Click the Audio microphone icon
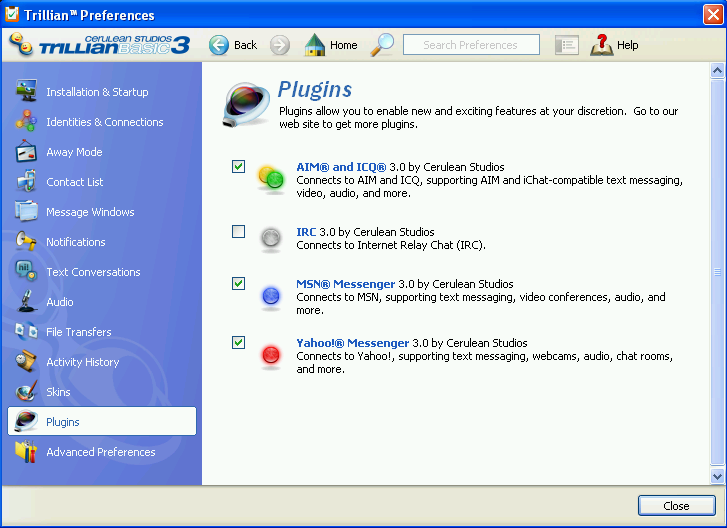Image resolution: width=727 pixels, height=528 pixels. click(x=26, y=301)
